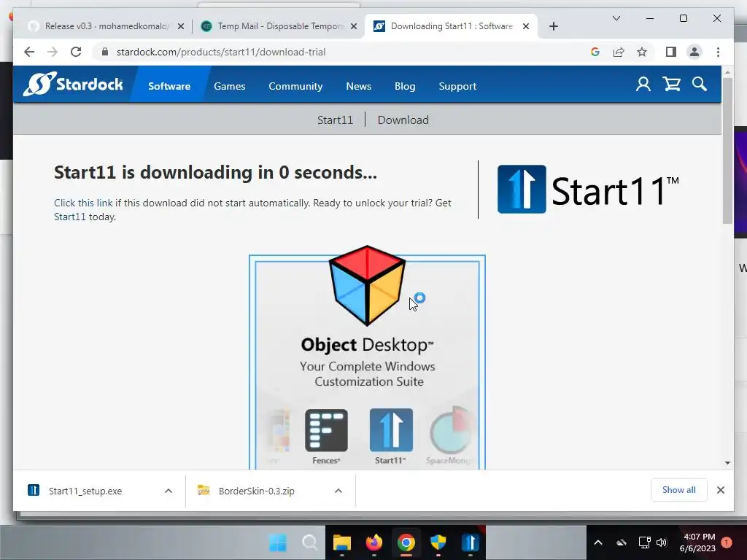Open the Community nav item

pos(295,86)
